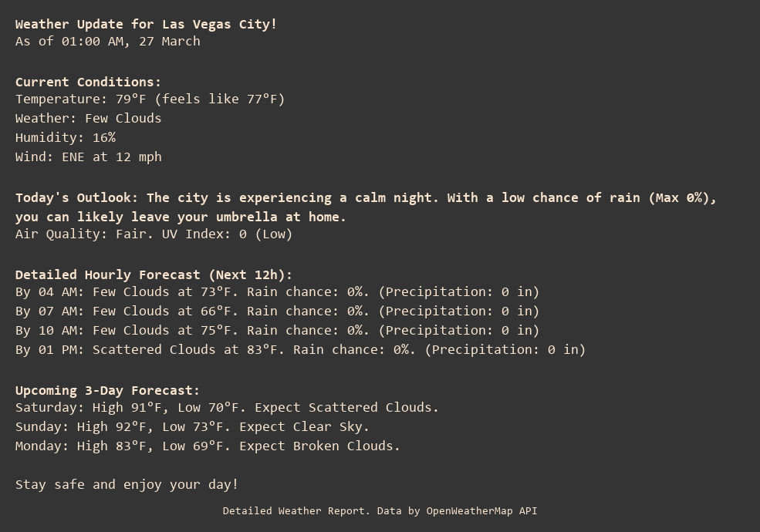Click the "Today's Outlook" bold text
Screen dimensions: 760x532
(76, 197)
